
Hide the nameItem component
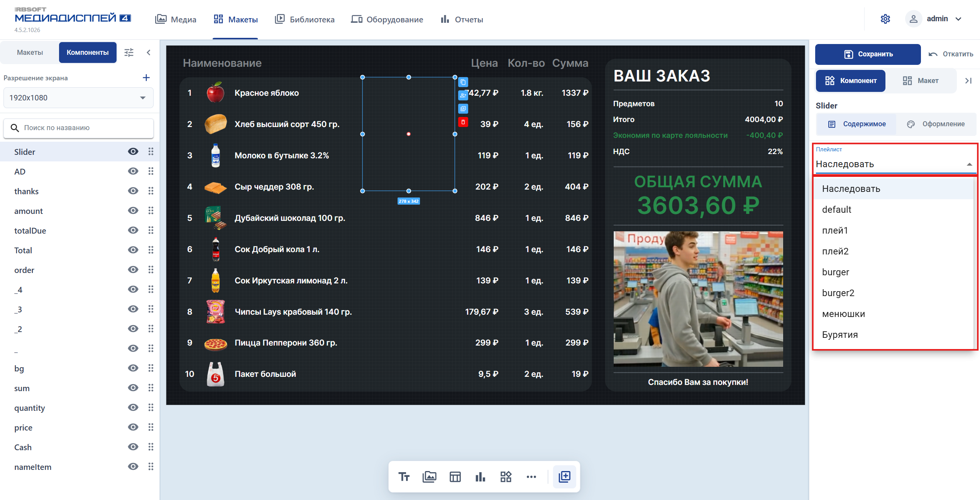point(133,467)
